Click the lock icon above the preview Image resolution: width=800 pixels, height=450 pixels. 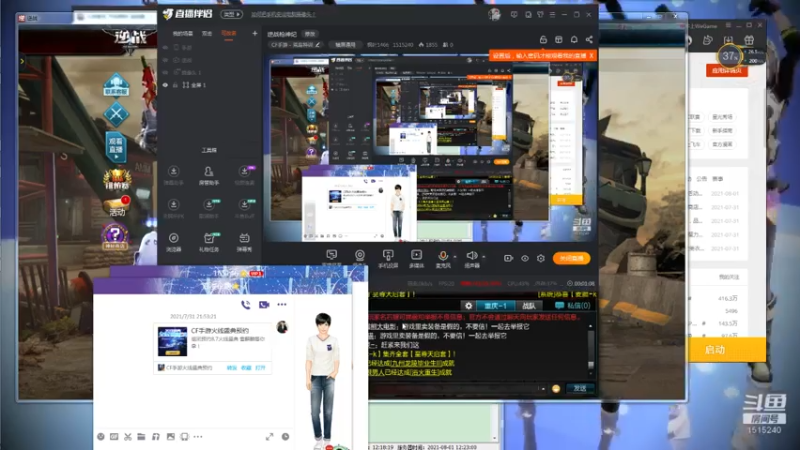click(543, 40)
